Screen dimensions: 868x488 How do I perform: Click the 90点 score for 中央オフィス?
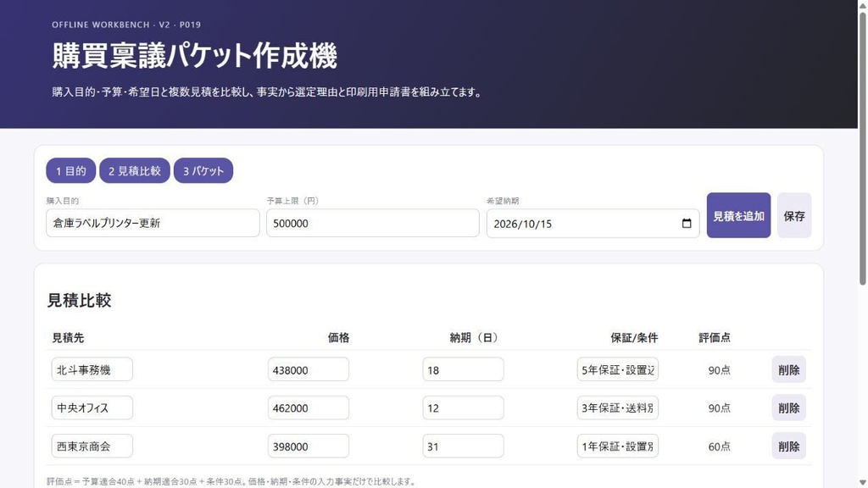tap(719, 408)
